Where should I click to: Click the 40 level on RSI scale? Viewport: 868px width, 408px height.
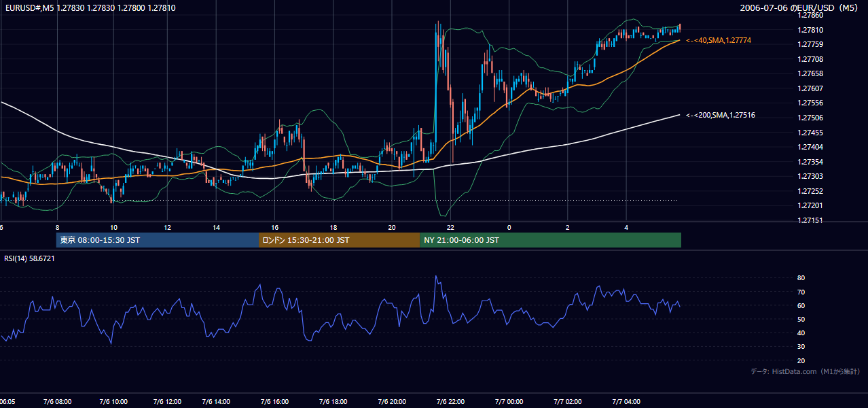coord(801,333)
